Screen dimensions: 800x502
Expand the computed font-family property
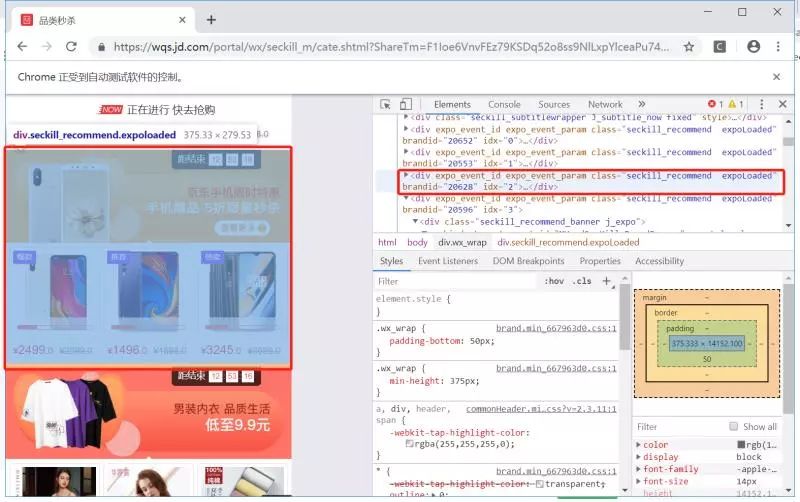tap(638, 469)
